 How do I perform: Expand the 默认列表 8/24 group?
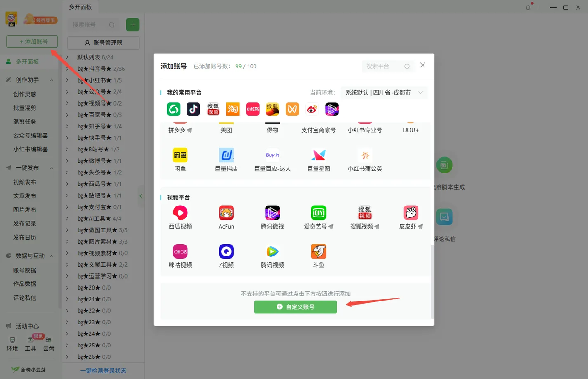click(x=68, y=57)
